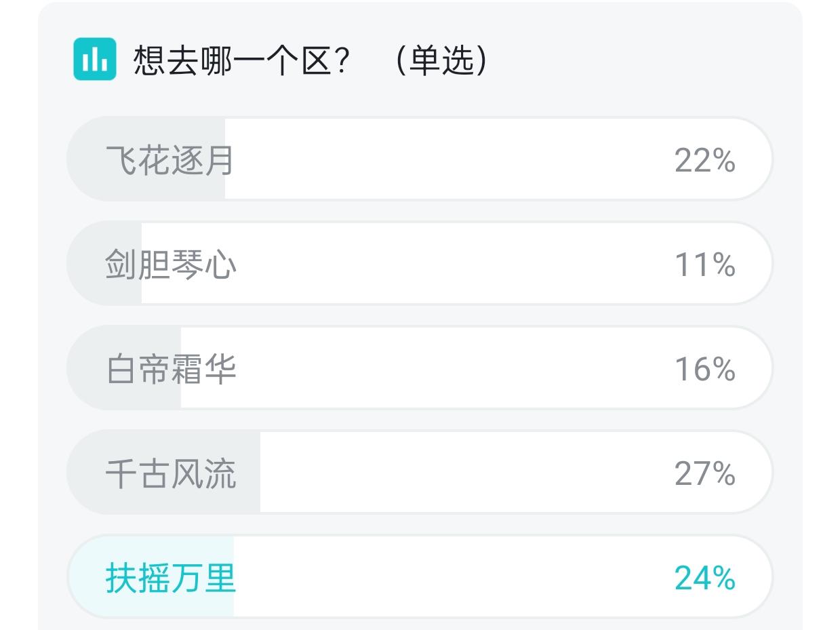
Task: Select the 剑胆琴心 poll option
Action: click(420, 263)
